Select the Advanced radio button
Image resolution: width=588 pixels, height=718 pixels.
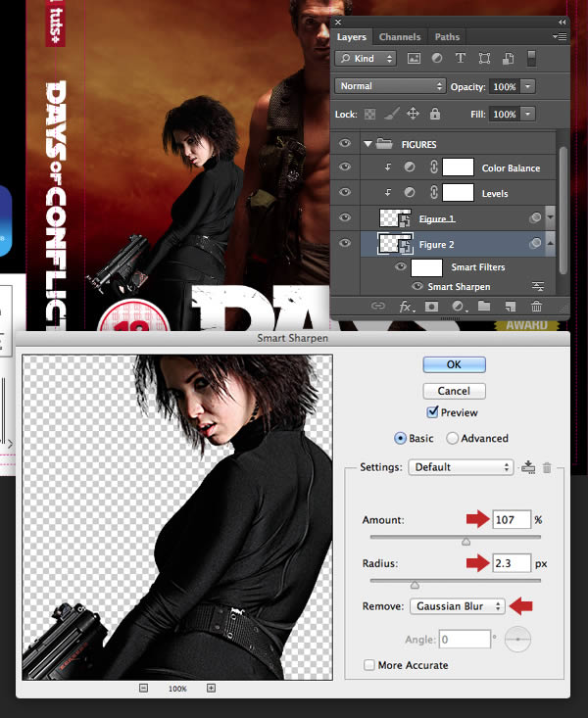coord(452,438)
